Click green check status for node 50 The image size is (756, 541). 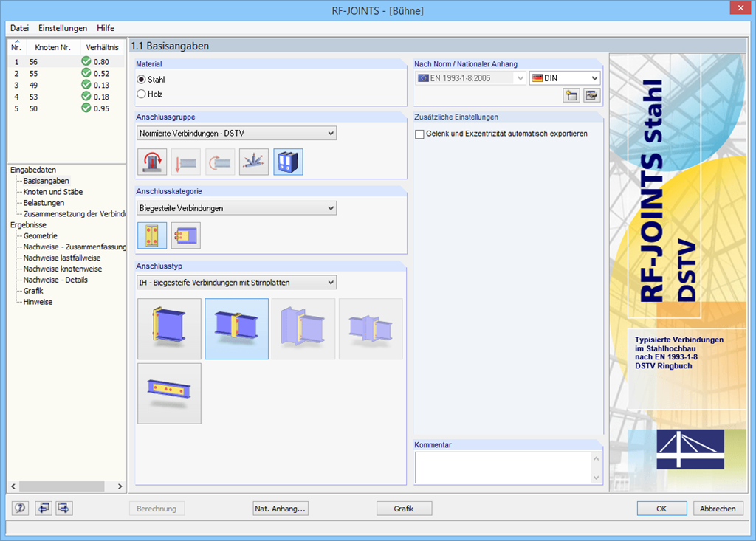coord(86,108)
